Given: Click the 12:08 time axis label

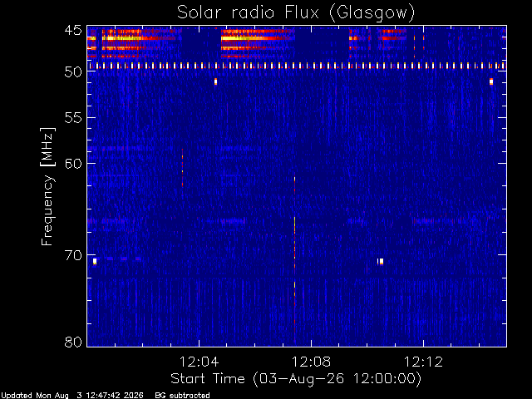Looking at the screenshot, I should coord(311,362).
